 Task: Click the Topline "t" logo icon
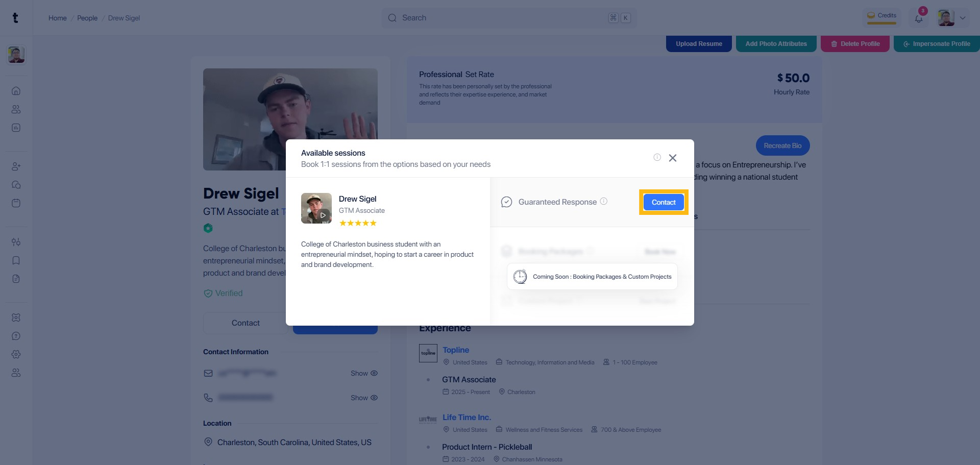point(15,18)
